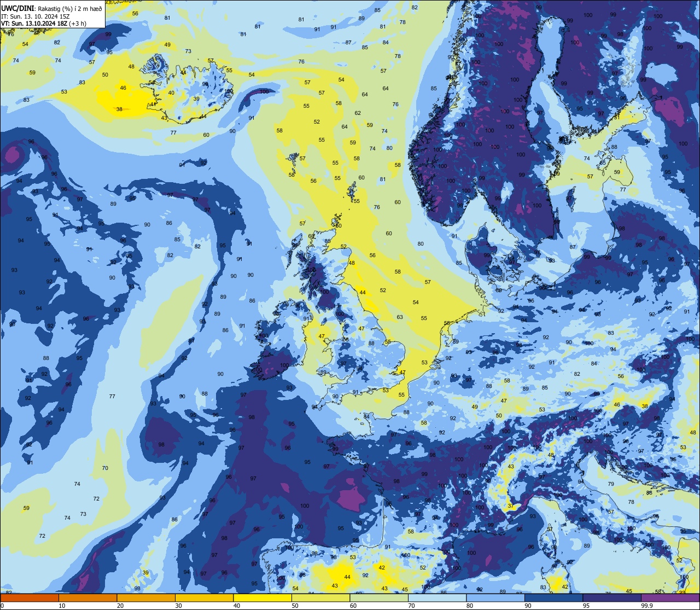Select the 95–99.9 indigo legend swatch
Image resolution: width=700 pixels, height=610 pixels.
612,597
